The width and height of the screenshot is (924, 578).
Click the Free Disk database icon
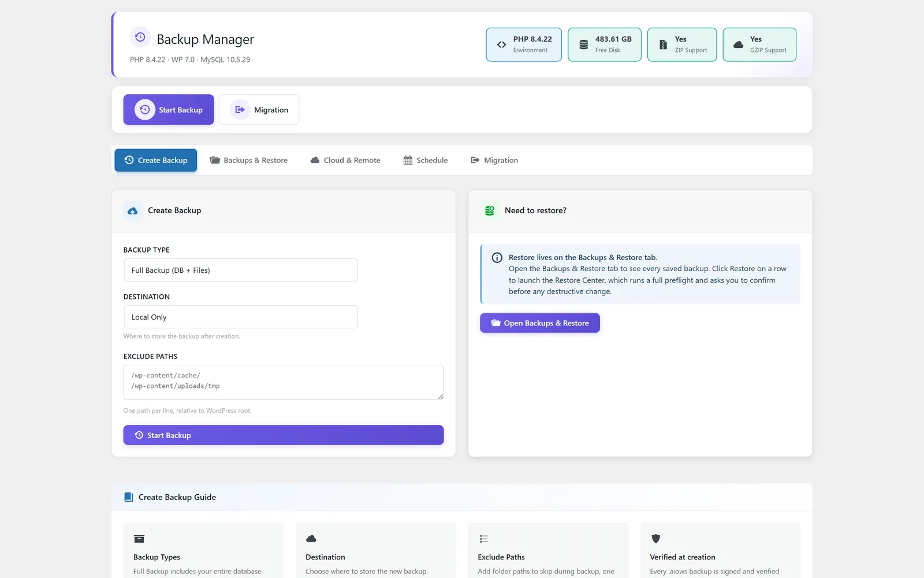point(583,45)
